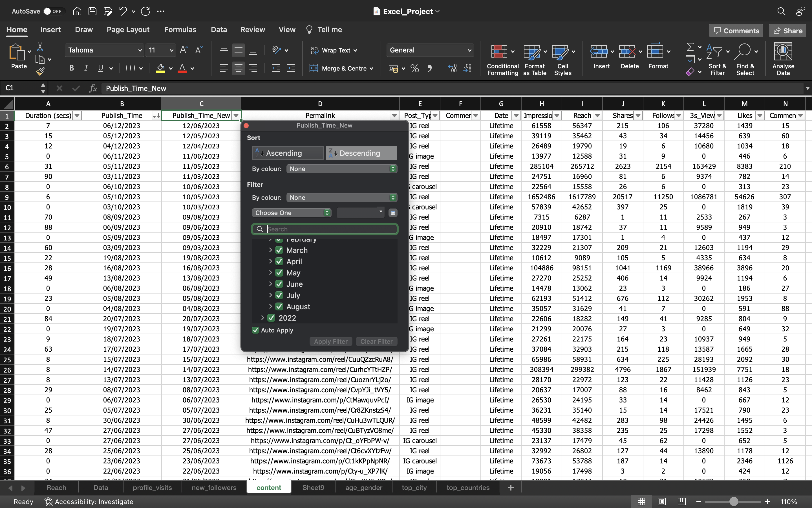
Task: Adjust the zoom slider handle
Action: click(734, 502)
